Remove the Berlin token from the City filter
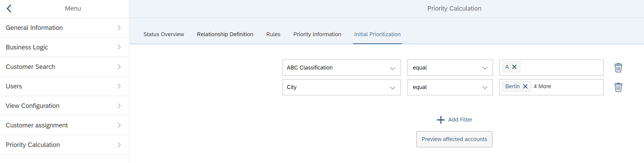 click(525, 86)
